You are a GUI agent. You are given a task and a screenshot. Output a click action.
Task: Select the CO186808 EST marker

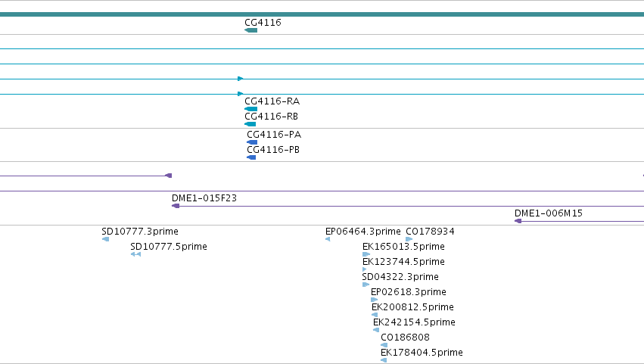pos(384,345)
